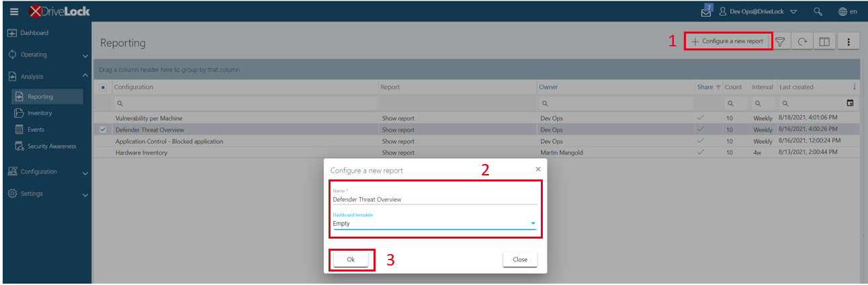Image resolution: width=868 pixels, height=285 pixels.
Task: Open the hamburger menu
Action: pyautogui.click(x=14, y=11)
